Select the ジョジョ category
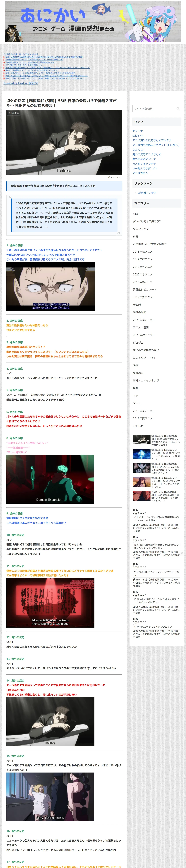 pos(138,343)
